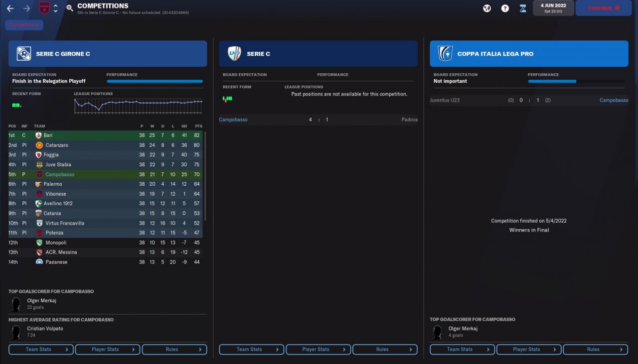The image size is (638, 364).
Task: Open Rules for Coppa Italia Lega Pro
Action: (596, 350)
